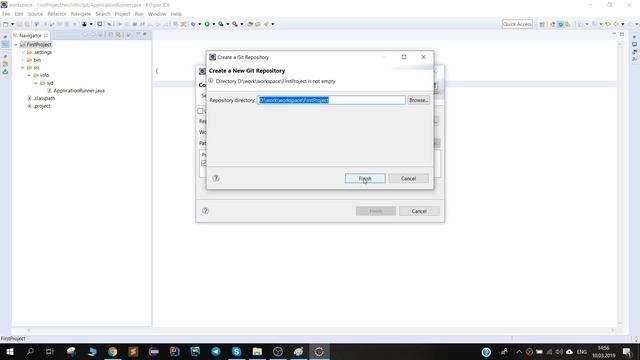The width and height of the screenshot is (640, 360).
Task: Click Cancel in the background Configure dialog
Action: click(x=419, y=211)
